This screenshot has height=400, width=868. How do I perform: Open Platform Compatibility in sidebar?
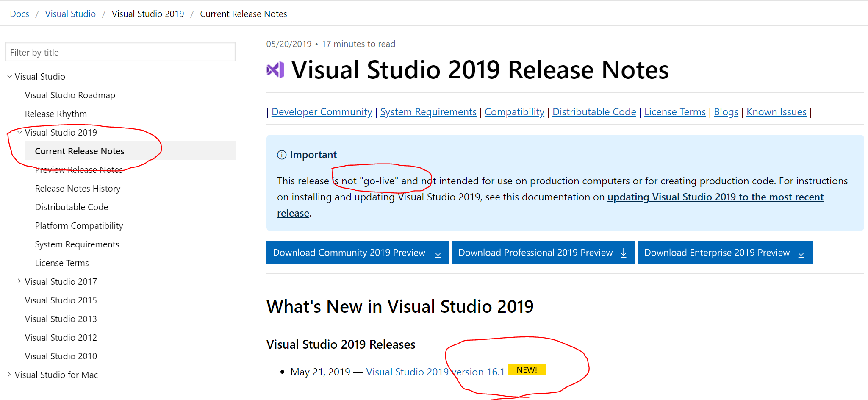79,225
